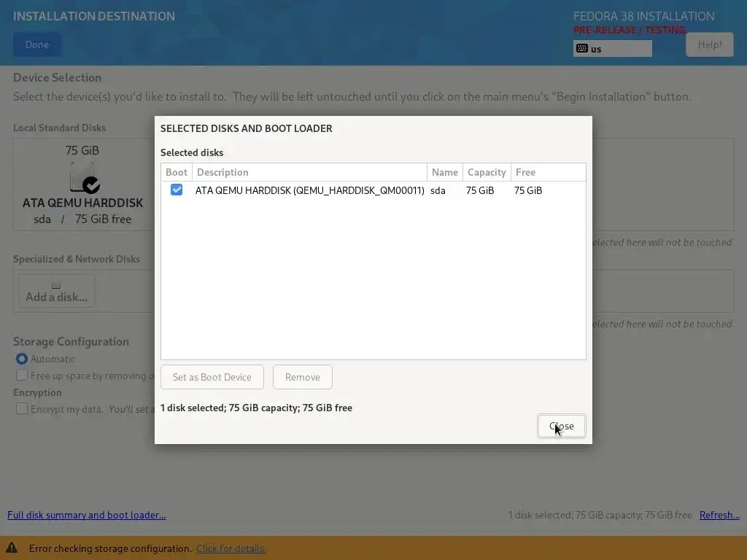Close the Selected Disks and Boot Loader dialog
The image size is (747, 560).
coord(561,426)
